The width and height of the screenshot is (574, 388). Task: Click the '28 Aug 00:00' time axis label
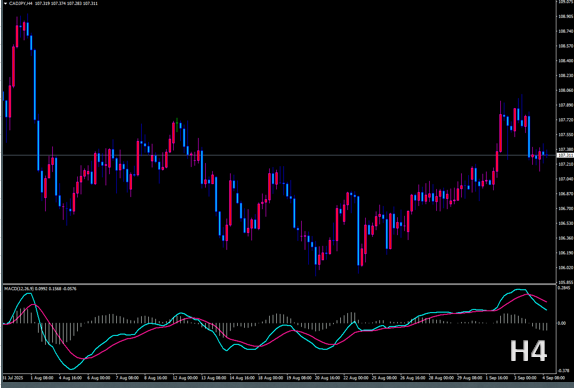(x=442, y=378)
